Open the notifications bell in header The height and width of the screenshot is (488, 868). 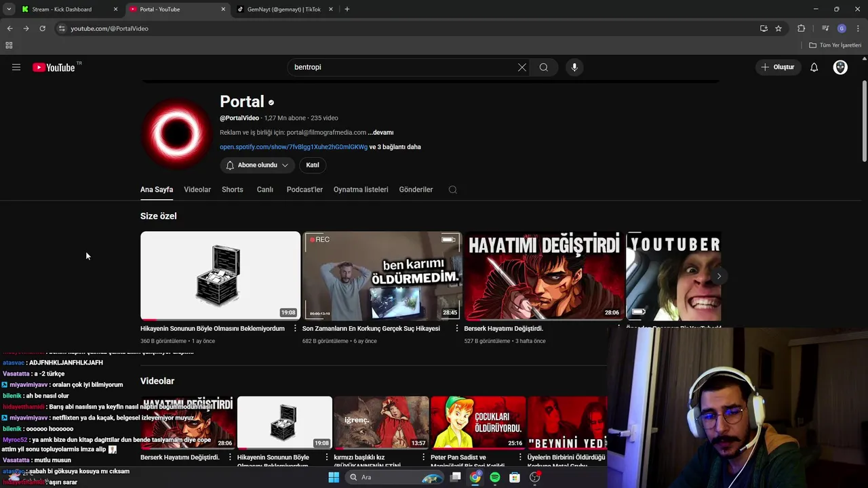point(814,67)
